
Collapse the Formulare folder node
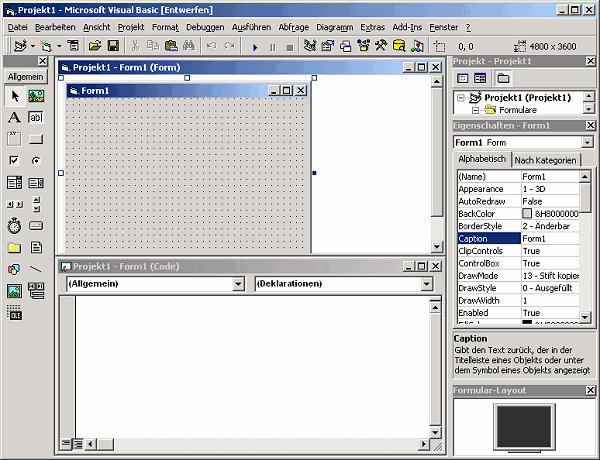pos(476,110)
